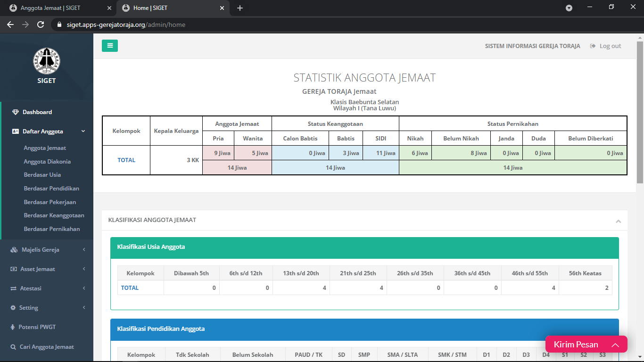This screenshot has width=644, height=362.
Task: Open Berdasar Usia in the sidebar
Action: pyautogui.click(x=42, y=175)
